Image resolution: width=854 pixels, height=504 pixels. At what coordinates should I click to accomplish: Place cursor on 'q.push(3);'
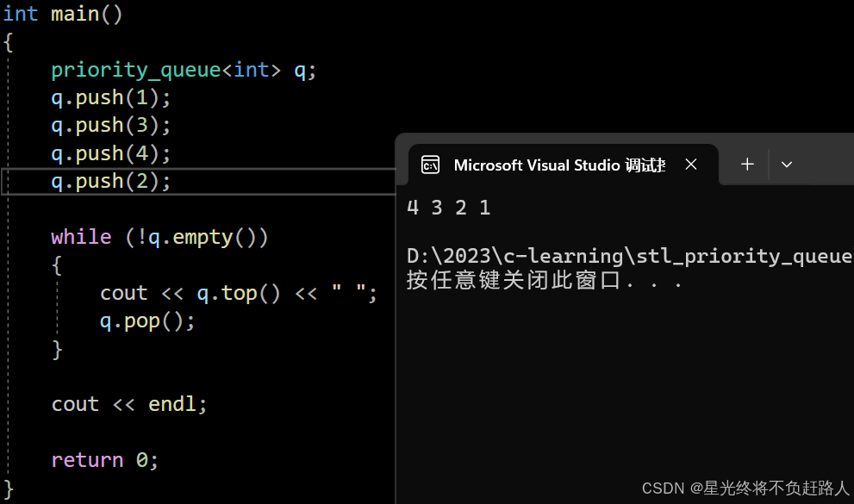coord(110,126)
